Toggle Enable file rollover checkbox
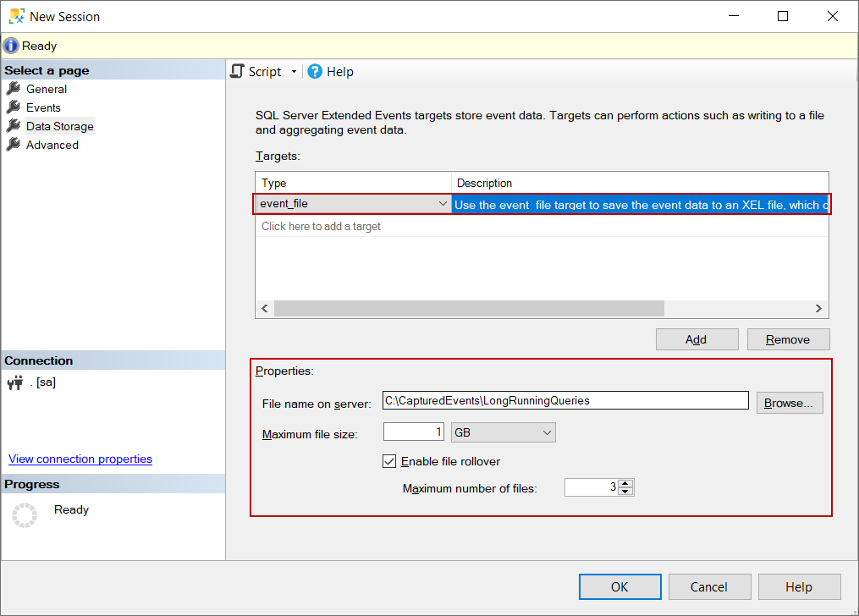 389,461
